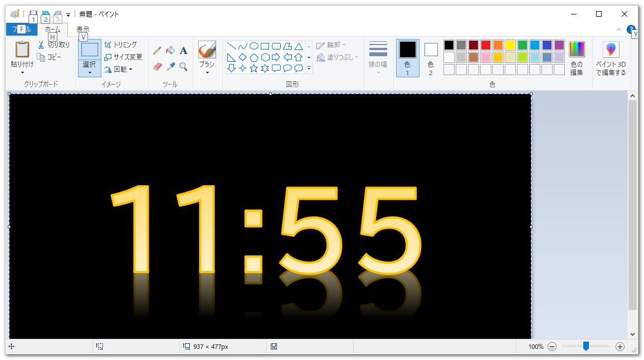Open the Rotate (回転) dropdown

pos(118,70)
